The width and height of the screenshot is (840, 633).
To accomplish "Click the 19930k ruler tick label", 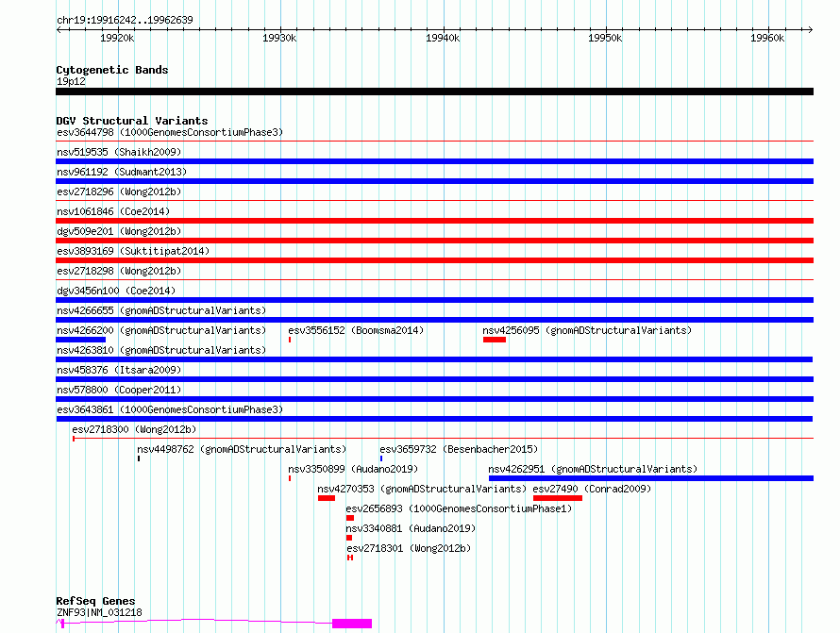I will tap(279, 38).
